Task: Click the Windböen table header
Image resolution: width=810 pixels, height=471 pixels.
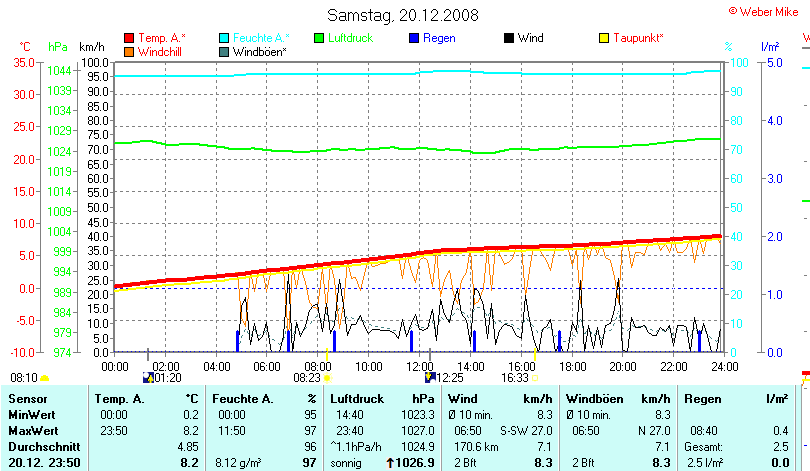Action: point(595,399)
